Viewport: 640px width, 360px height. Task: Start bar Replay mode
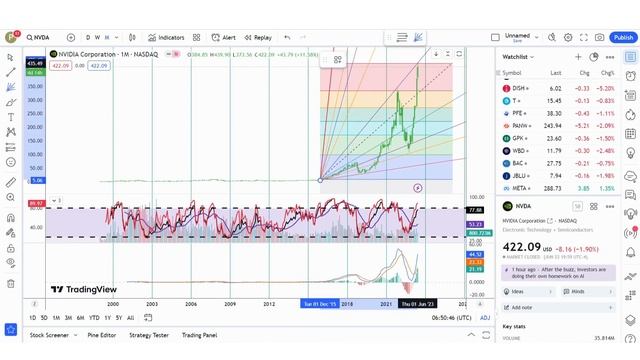point(258,38)
